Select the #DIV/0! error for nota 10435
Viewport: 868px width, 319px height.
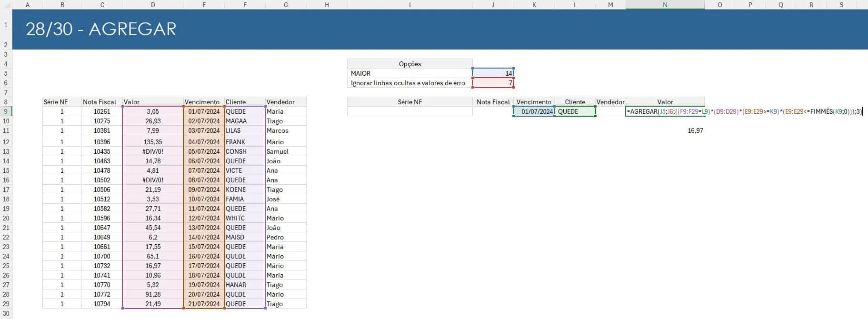pos(153,151)
